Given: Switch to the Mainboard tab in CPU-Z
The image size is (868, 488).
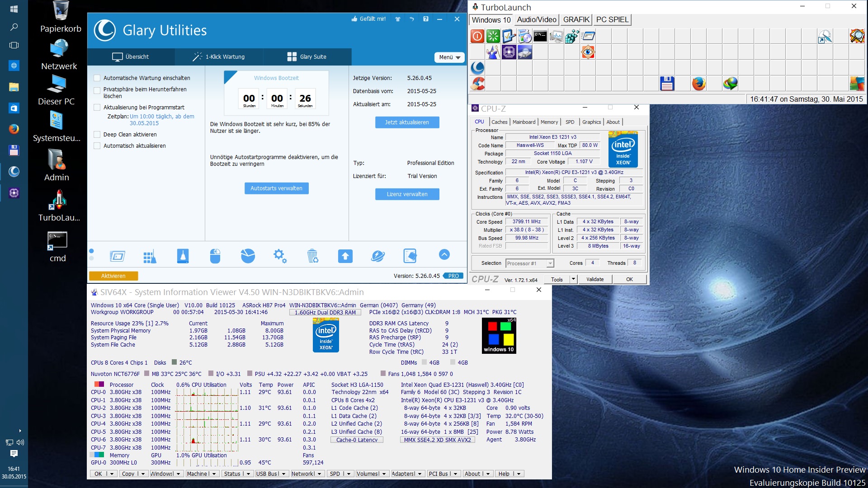Looking at the screenshot, I should point(524,122).
